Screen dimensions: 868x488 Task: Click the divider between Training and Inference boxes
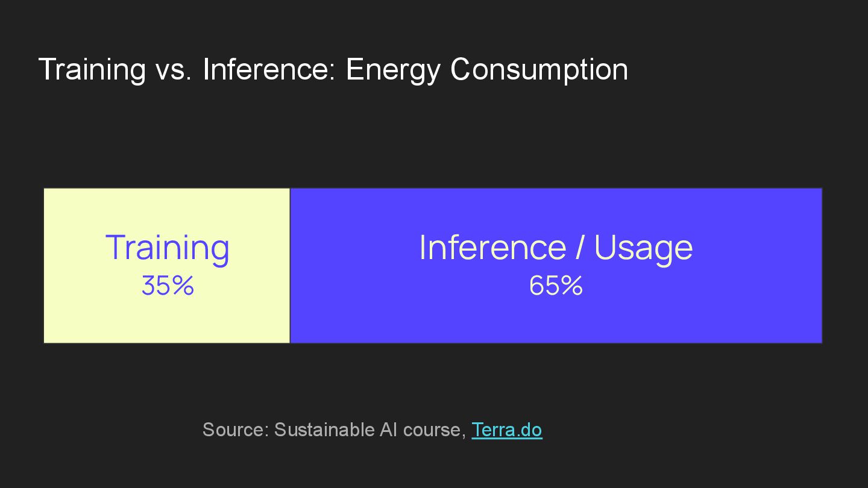[290, 266]
